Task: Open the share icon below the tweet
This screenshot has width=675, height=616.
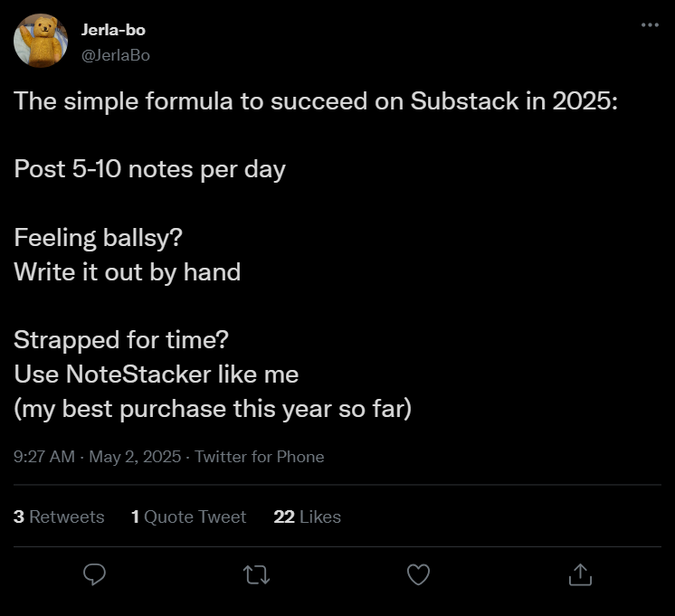Action: coord(579,573)
